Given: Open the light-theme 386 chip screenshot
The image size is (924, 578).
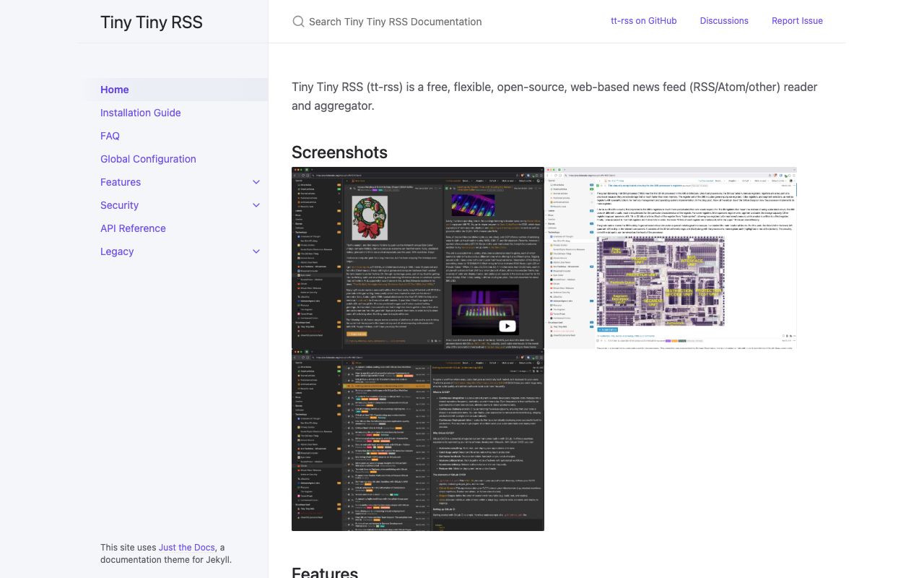Looking at the screenshot, I should click(671, 258).
